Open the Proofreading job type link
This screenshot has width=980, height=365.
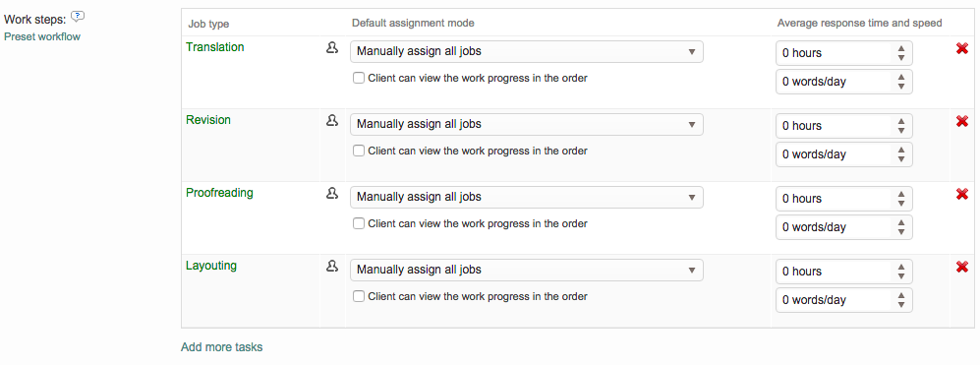pyautogui.click(x=219, y=193)
